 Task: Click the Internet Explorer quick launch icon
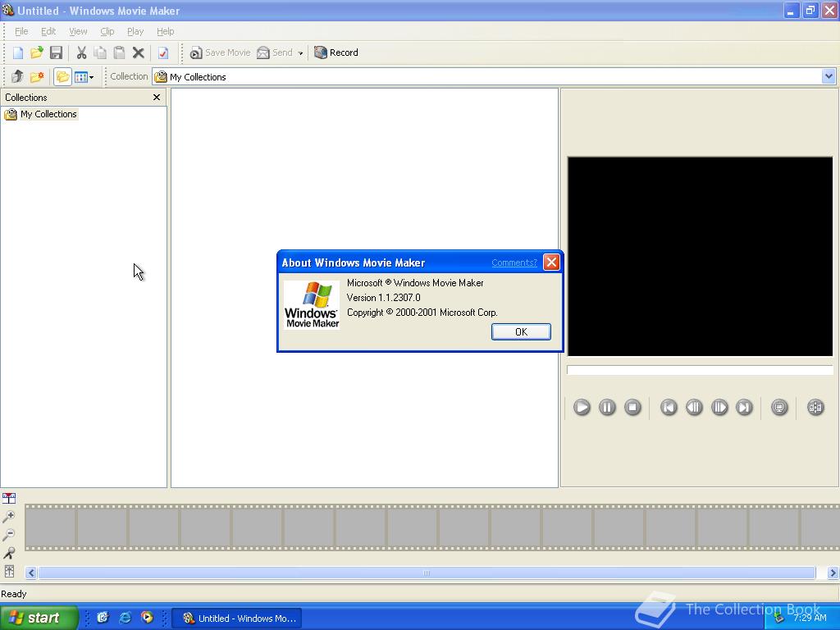click(x=125, y=618)
